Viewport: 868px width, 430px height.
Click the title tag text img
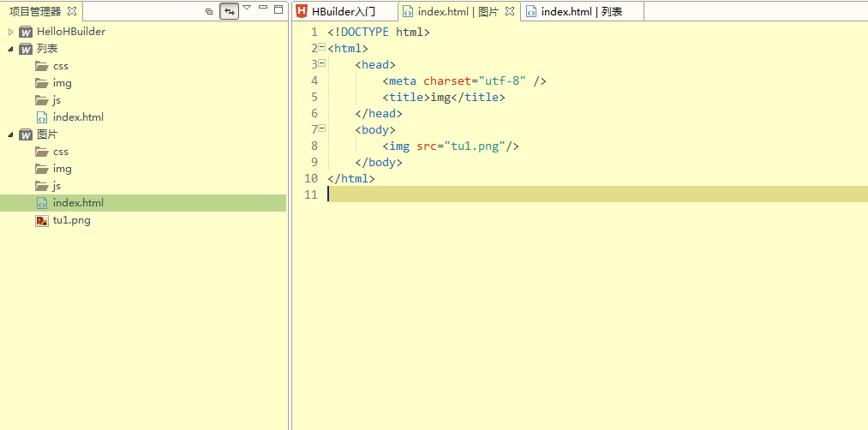(x=440, y=98)
